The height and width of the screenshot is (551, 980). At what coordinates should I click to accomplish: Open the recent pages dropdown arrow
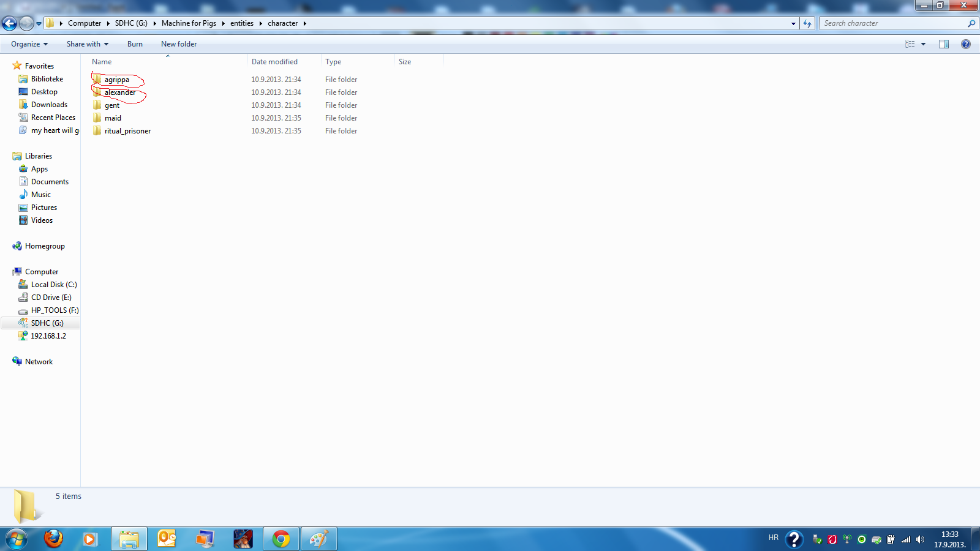point(39,24)
